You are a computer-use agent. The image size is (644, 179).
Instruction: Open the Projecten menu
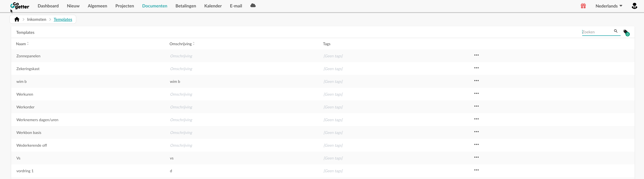[125, 6]
